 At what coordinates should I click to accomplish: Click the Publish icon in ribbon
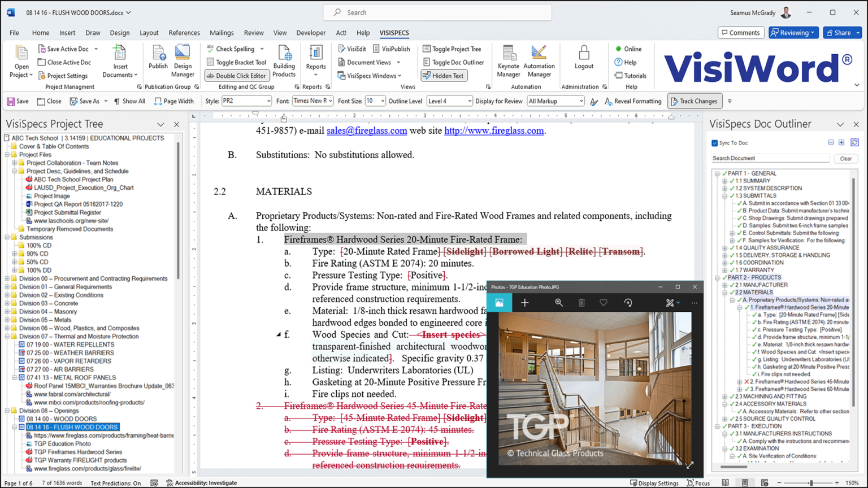click(158, 58)
